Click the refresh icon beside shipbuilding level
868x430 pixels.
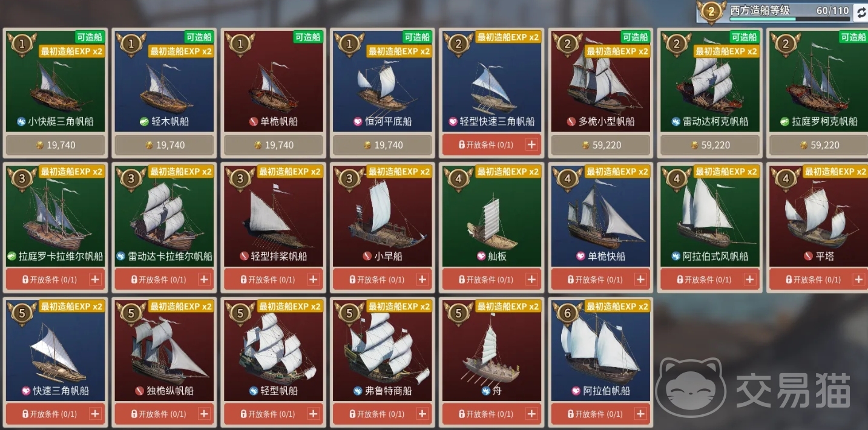pyautogui.click(x=860, y=12)
